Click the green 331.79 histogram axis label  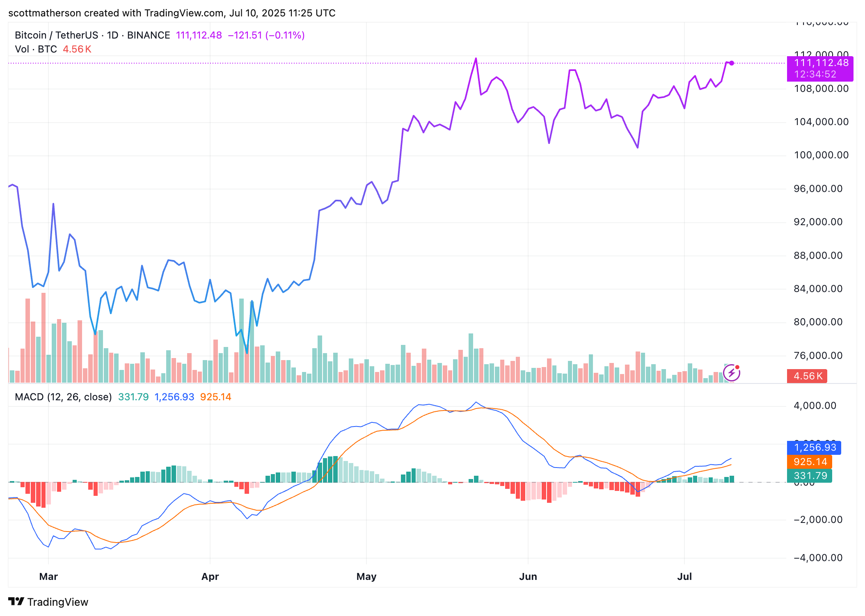(x=810, y=476)
